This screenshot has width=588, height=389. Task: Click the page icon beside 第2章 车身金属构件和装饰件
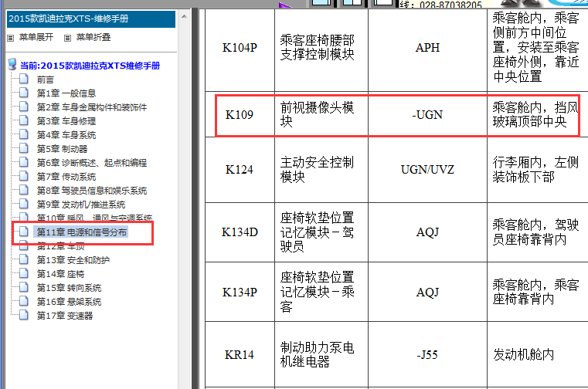[24, 107]
